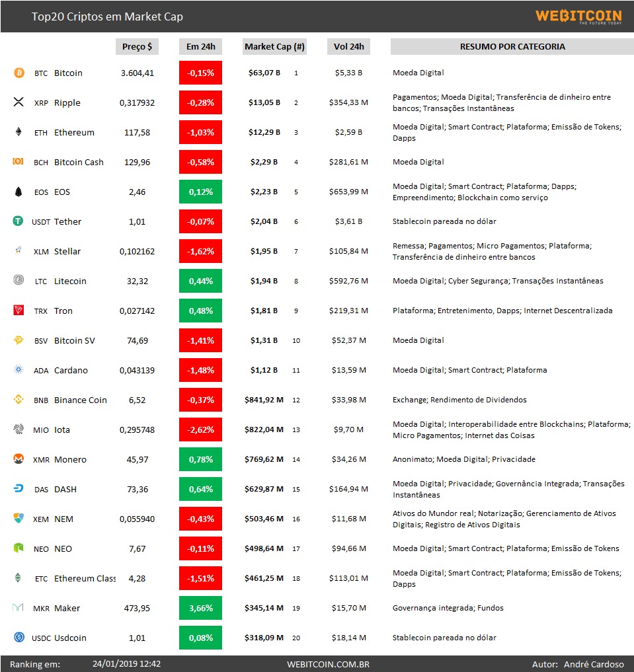This screenshot has height=672, width=634.
Task: Click Monero's Anonimato; Moeda Digital; Privacidade text
Action: click(464, 459)
